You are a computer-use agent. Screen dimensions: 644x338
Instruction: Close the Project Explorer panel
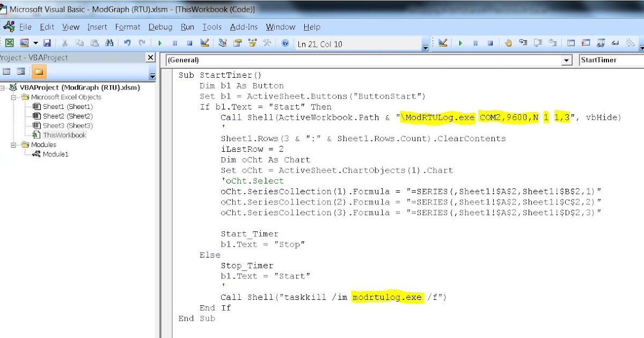(149, 57)
